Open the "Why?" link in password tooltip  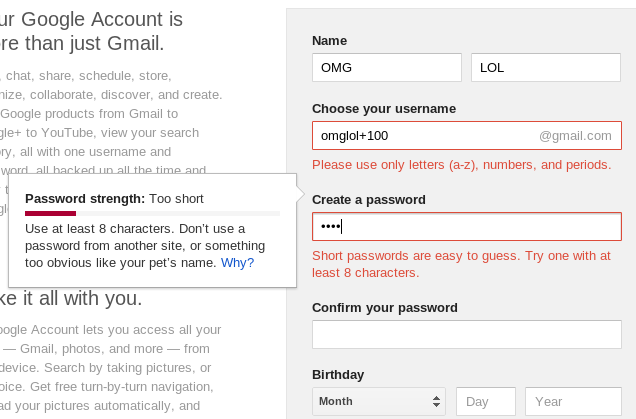pyautogui.click(x=237, y=263)
